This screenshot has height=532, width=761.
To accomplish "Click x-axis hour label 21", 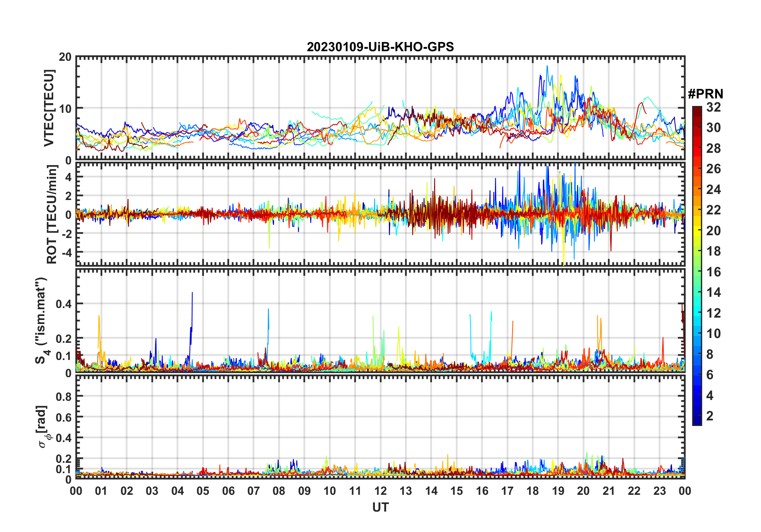I will [x=609, y=491].
